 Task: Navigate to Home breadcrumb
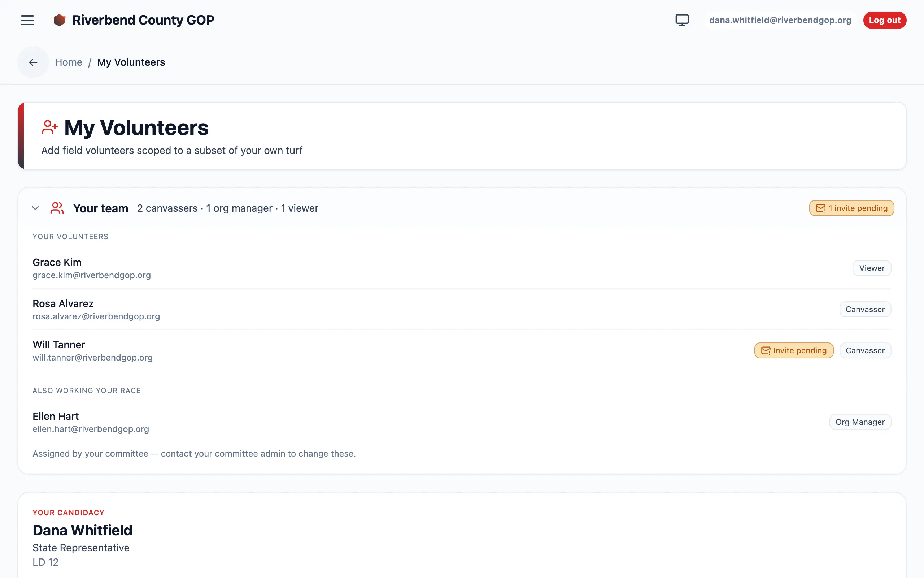pyautogui.click(x=69, y=62)
